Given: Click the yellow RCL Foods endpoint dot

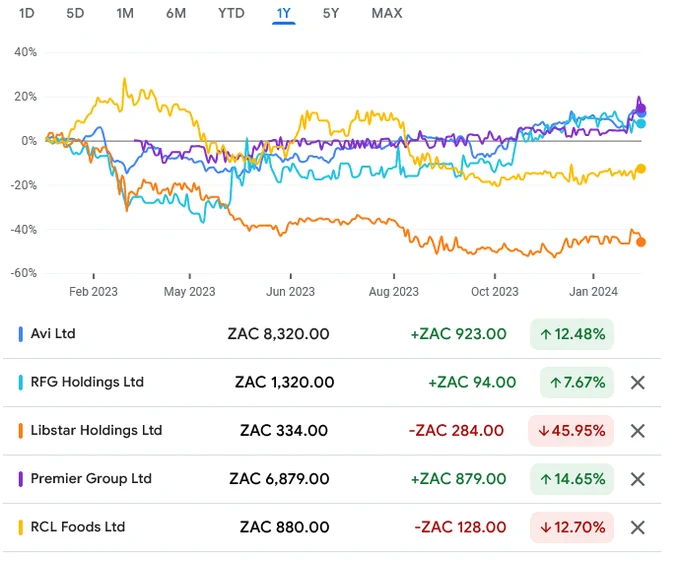Looking at the screenshot, I should 641,169.
